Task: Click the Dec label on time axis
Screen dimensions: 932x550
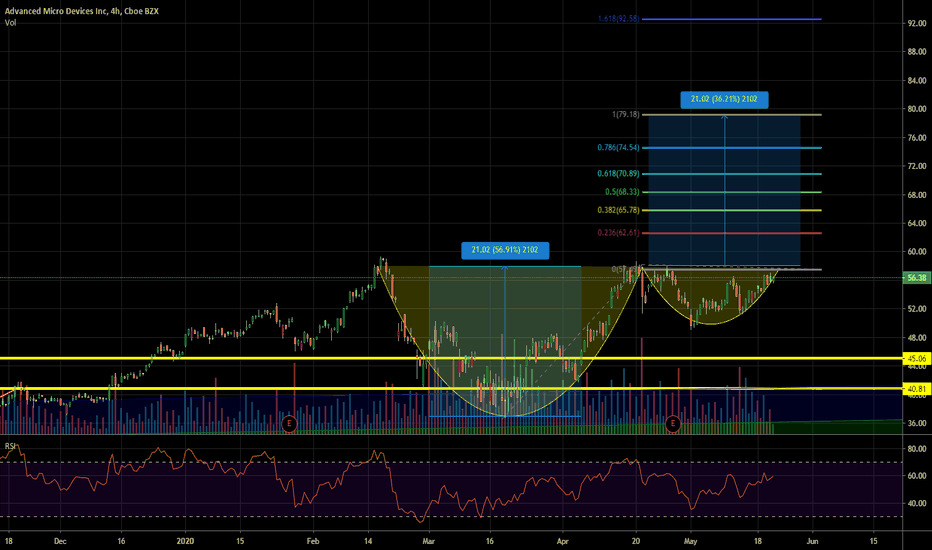Action: (x=60, y=541)
